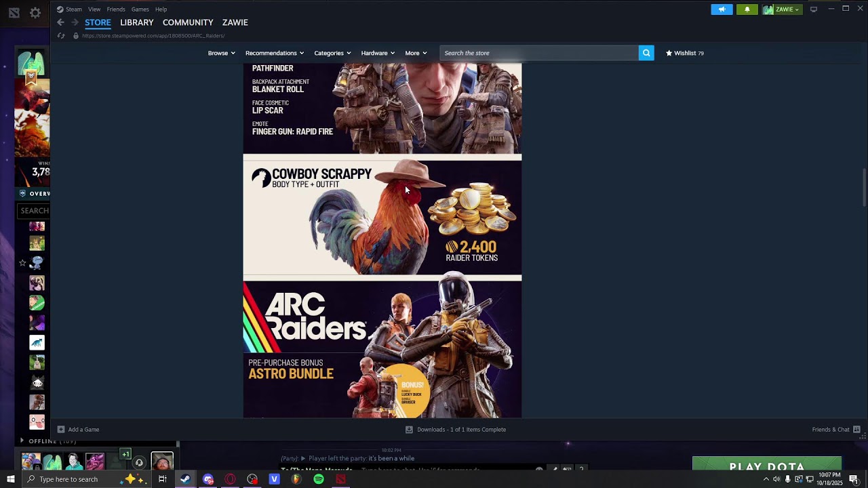The height and width of the screenshot is (488, 868).
Task: Click the Dota 2 logo icon at top left
Action: tap(14, 13)
